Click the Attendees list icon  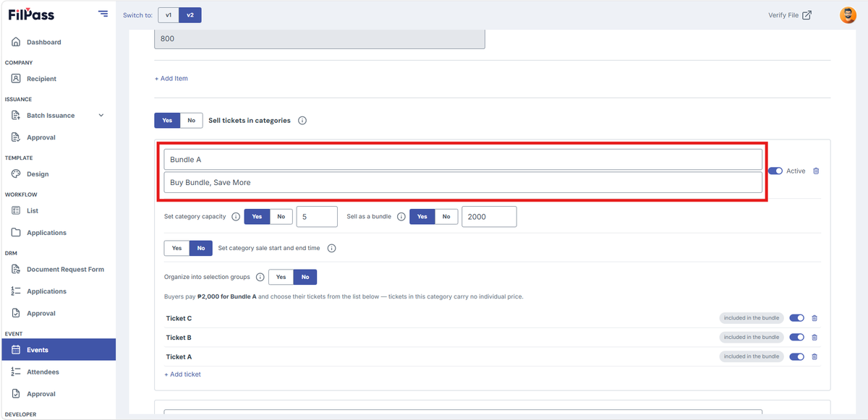click(x=16, y=372)
